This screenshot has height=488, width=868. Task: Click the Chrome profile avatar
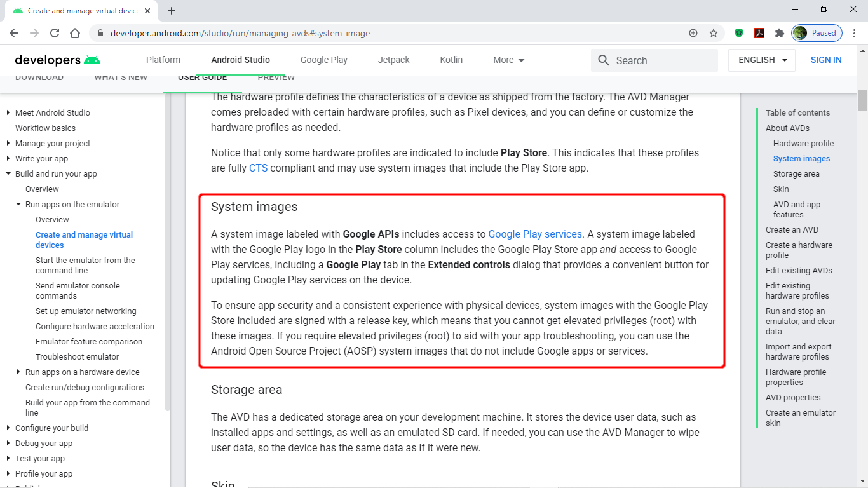[x=799, y=32]
